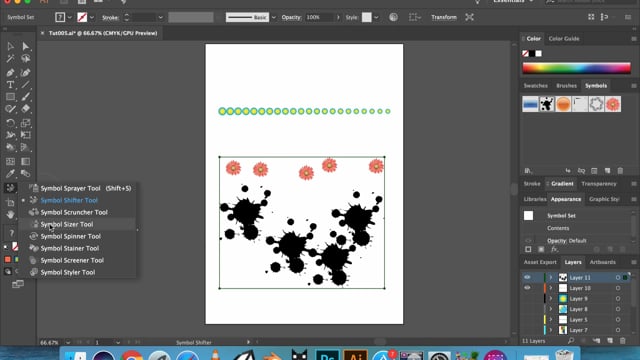Image resolution: width=640 pixels, height=360 pixels.
Task: Pick a color from the spectrum bar
Action: (x=576, y=68)
